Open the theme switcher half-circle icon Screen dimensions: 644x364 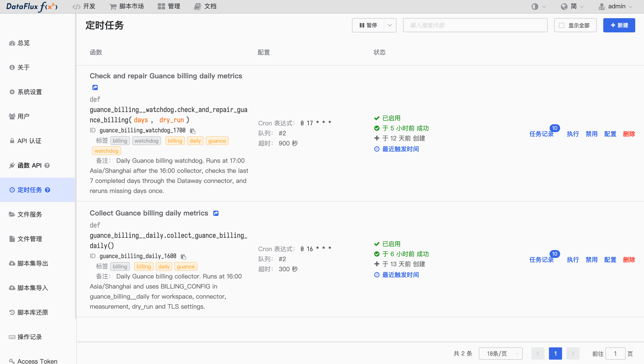pos(535,7)
